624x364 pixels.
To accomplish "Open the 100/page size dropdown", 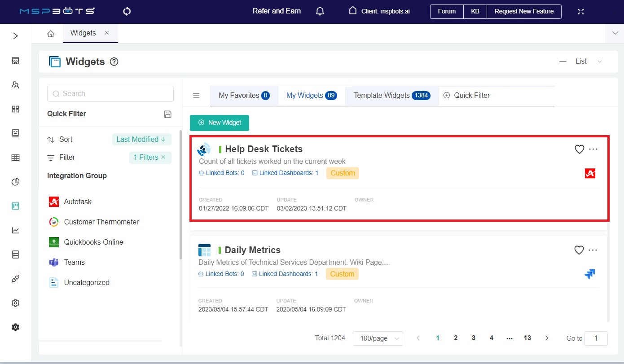I will (378, 338).
